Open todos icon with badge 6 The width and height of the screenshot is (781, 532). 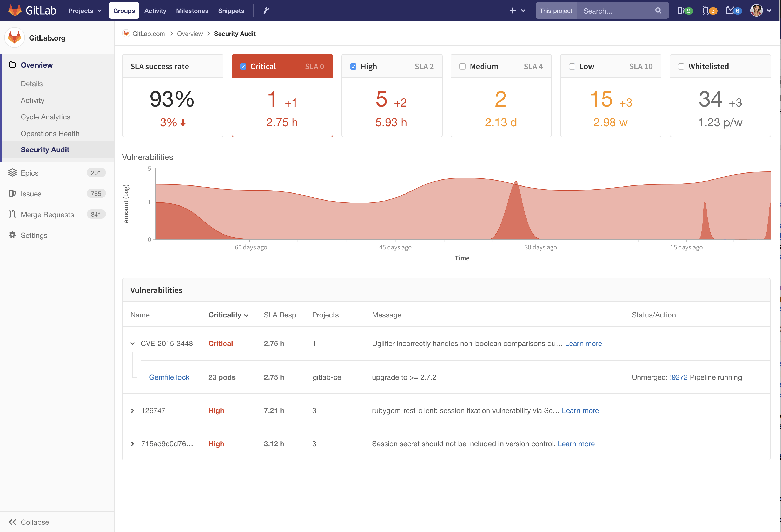click(734, 11)
